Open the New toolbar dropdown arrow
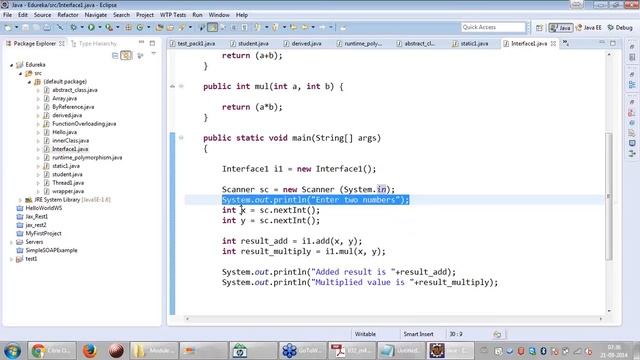 [16, 27]
